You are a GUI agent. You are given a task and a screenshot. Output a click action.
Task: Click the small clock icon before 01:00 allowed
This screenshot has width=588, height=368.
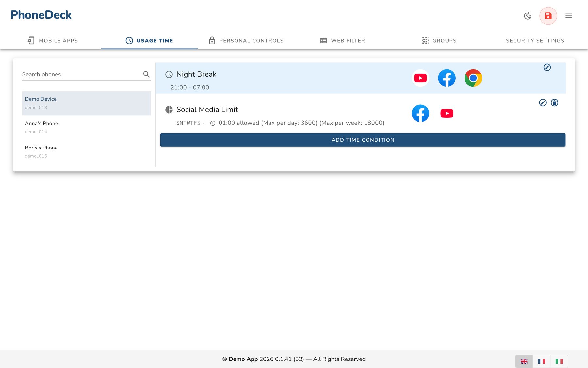pos(213,123)
